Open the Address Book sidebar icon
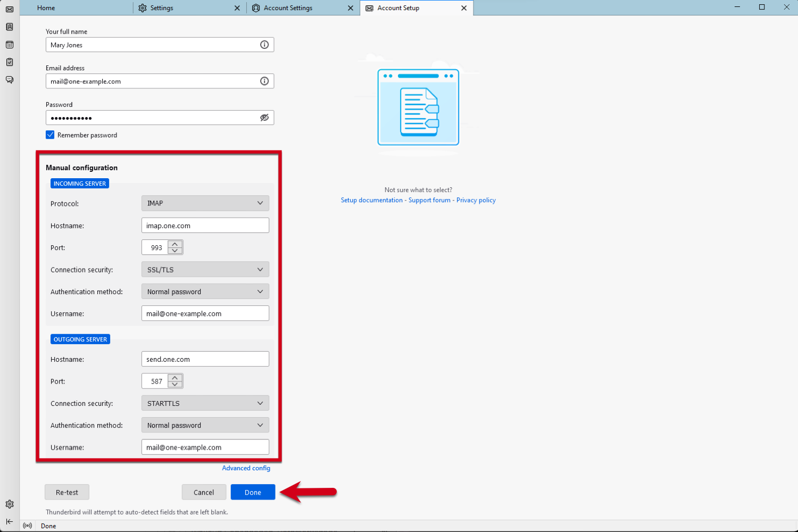This screenshot has height=532, width=798. (x=10, y=27)
